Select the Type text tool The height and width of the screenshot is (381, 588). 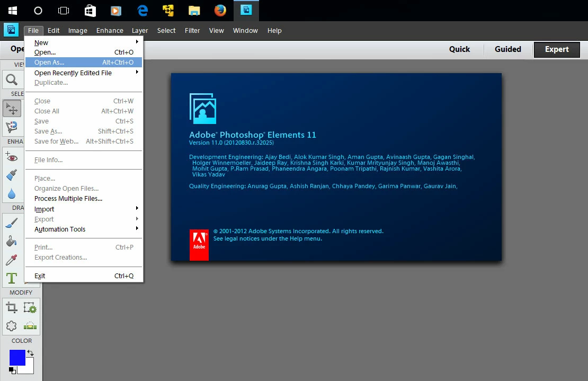(12, 278)
